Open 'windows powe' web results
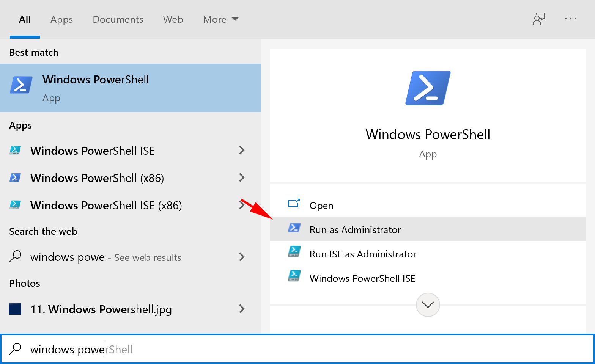Image resolution: width=595 pixels, height=364 pixels. tap(131, 257)
